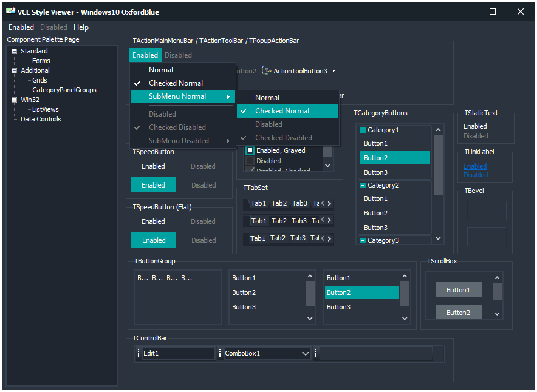Collapse the Standard tree node
This screenshot has height=392, width=537.
[x=15, y=52]
